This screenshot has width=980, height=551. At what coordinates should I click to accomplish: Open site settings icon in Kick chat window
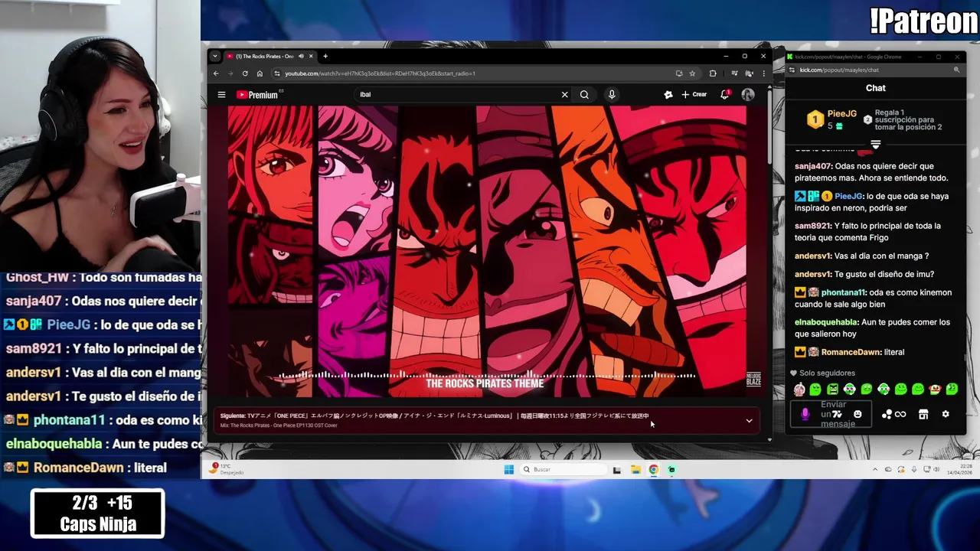(x=792, y=70)
